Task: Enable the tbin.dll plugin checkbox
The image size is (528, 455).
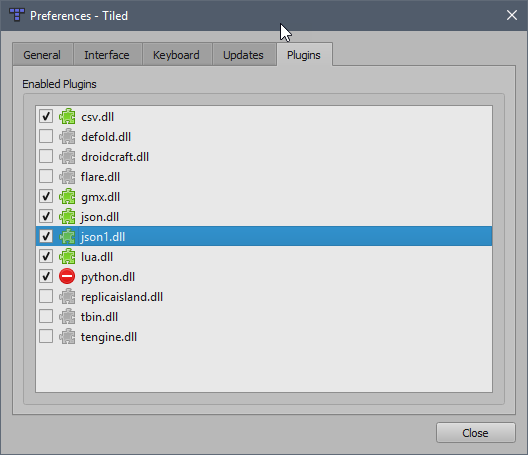Action: [x=46, y=316]
